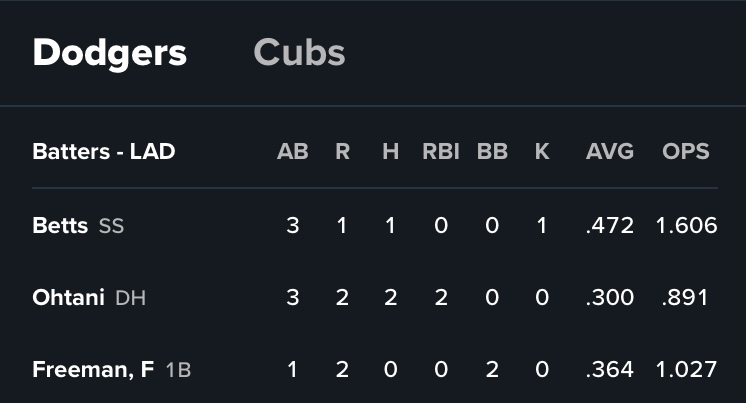Click Ohtani's .300 batting average
Viewport: 746px width, 403px height.
[610, 297]
